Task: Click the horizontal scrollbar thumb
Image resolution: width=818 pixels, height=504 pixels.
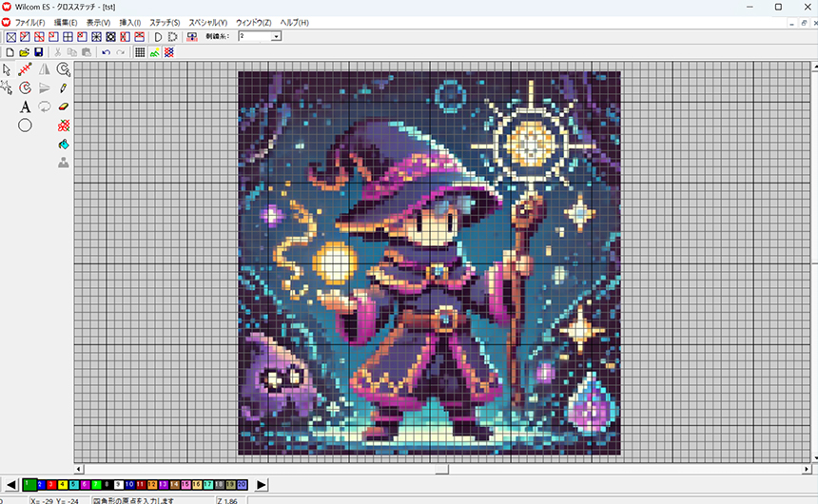Action: tap(440, 469)
